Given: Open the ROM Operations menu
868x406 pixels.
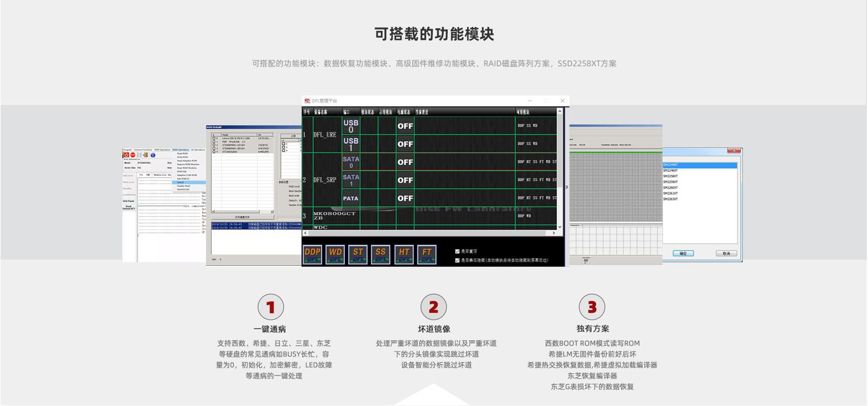Looking at the screenshot, I should pyautogui.click(x=181, y=150).
